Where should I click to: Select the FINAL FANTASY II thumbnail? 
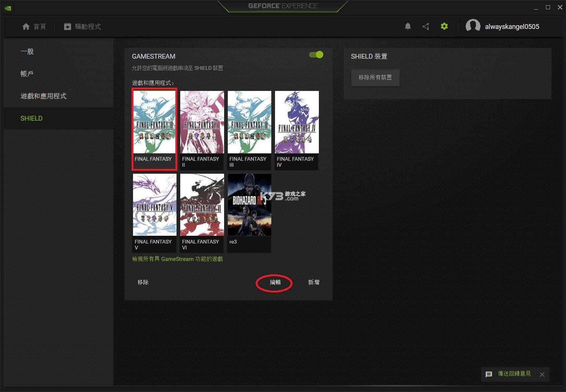[x=201, y=122]
